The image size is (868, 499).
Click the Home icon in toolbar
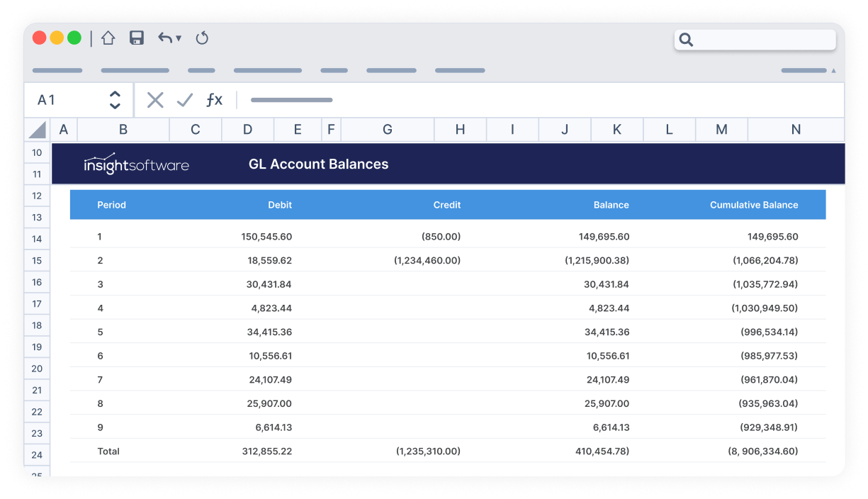[108, 38]
